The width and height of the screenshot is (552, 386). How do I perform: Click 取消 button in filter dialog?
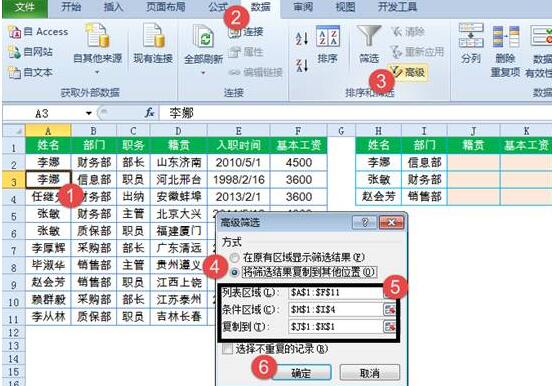click(x=370, y=372)
